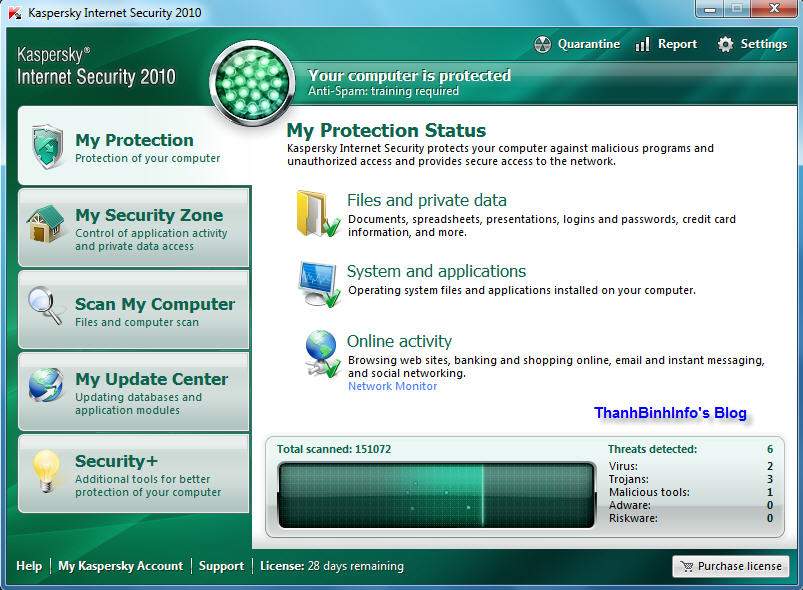Open the My Protection tab
Image resolution: width=803 pixels, height=590 pixels.
(x=134, y=146)
